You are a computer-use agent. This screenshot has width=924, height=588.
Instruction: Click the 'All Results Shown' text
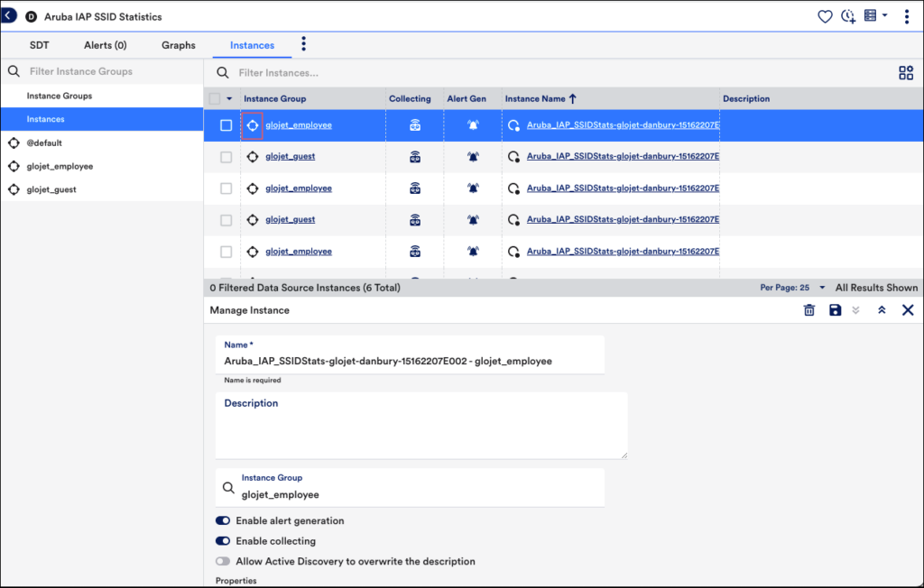876,288
